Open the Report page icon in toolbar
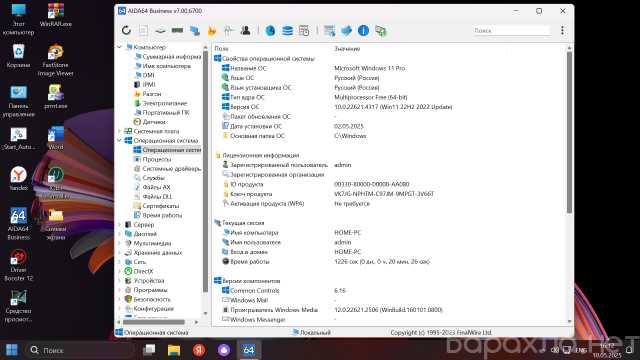Screen dimensions: 640x360 pyautogui.click(x=143, y=30)
